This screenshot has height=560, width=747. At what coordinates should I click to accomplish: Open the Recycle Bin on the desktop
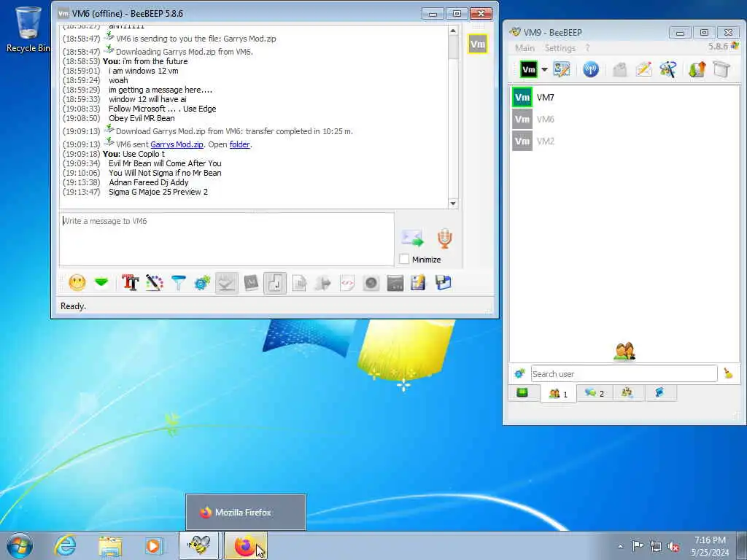click(28, 29)
